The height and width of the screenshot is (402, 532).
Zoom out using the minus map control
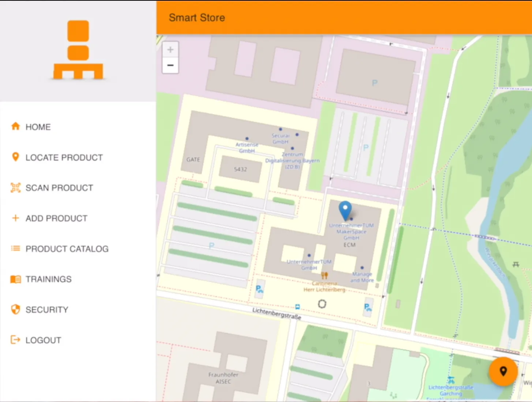[x=170, y=65]
